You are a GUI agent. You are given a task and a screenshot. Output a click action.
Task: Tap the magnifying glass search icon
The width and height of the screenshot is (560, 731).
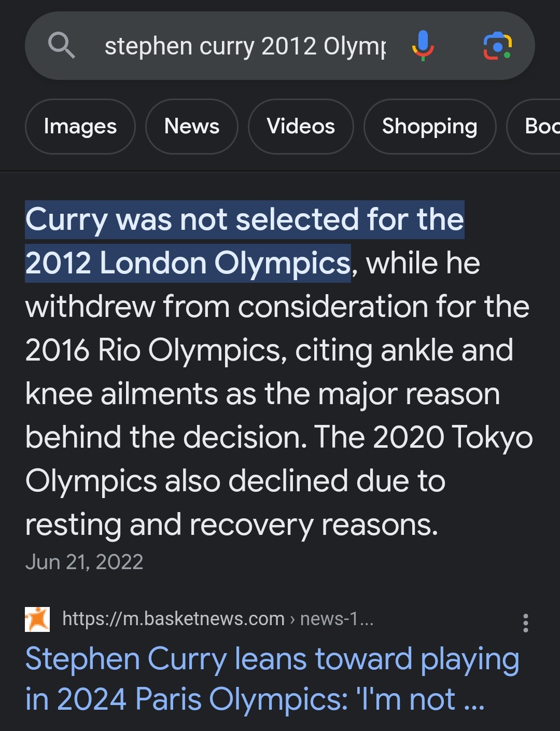click(62, 45)
